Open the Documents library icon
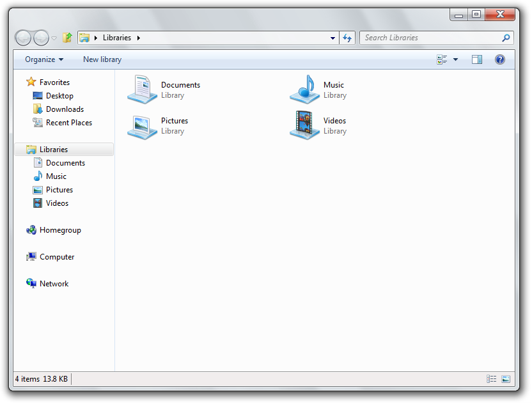 click(x=142, y=89)
